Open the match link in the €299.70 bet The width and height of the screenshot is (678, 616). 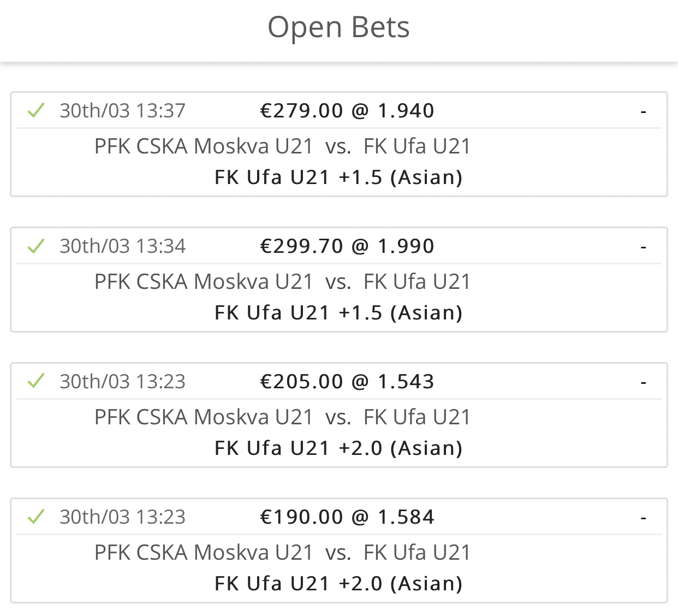282,282
